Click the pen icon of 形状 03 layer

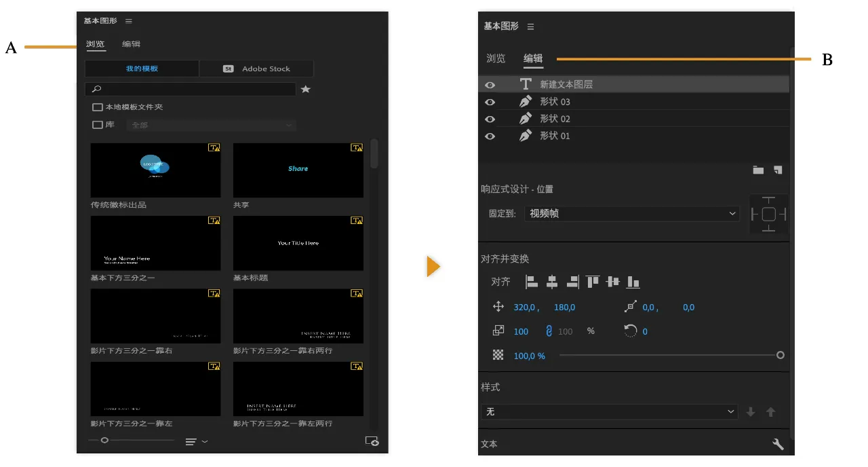coord(526,102)
